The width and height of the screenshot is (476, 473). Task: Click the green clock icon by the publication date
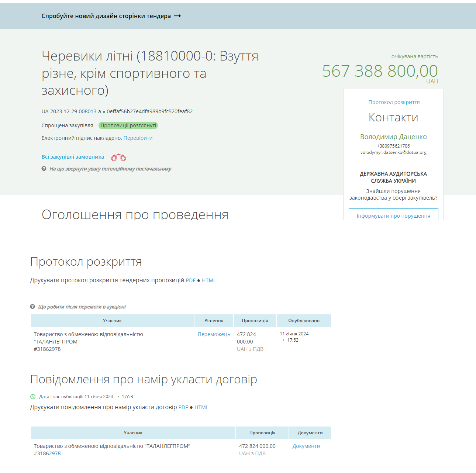pos(33,397)
